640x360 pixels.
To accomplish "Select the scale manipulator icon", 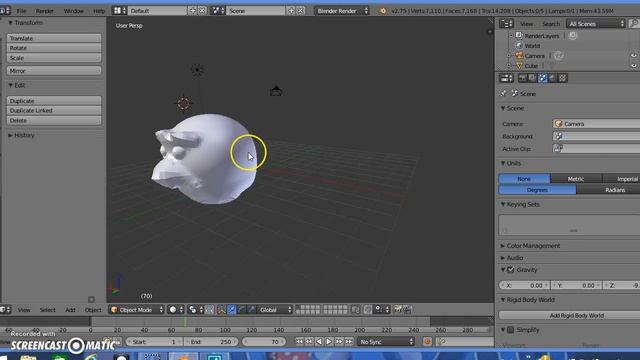I will (252, 310).
